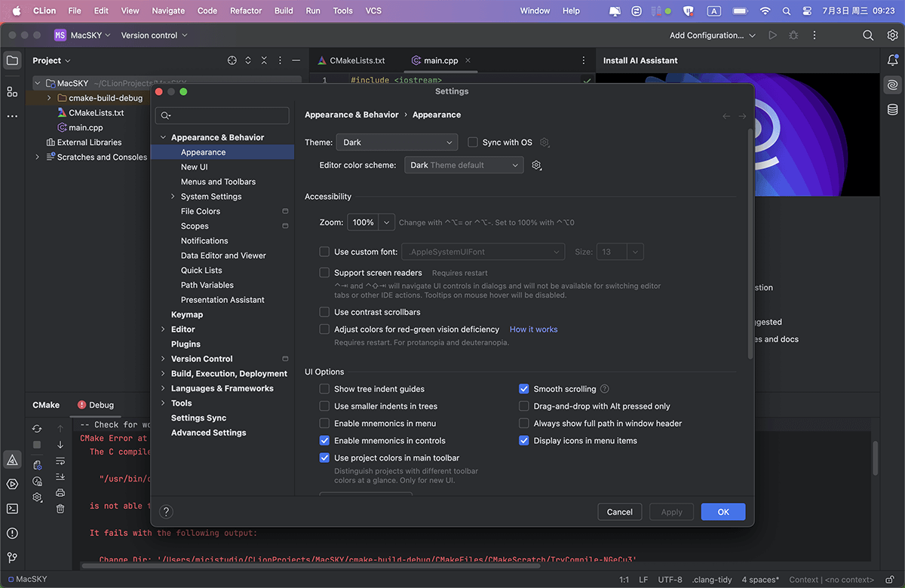Open the Problems tool window icon
Image resolution: width=905 pixels, height=588 pixels.
pyautogui.click(x=12, y=533)
